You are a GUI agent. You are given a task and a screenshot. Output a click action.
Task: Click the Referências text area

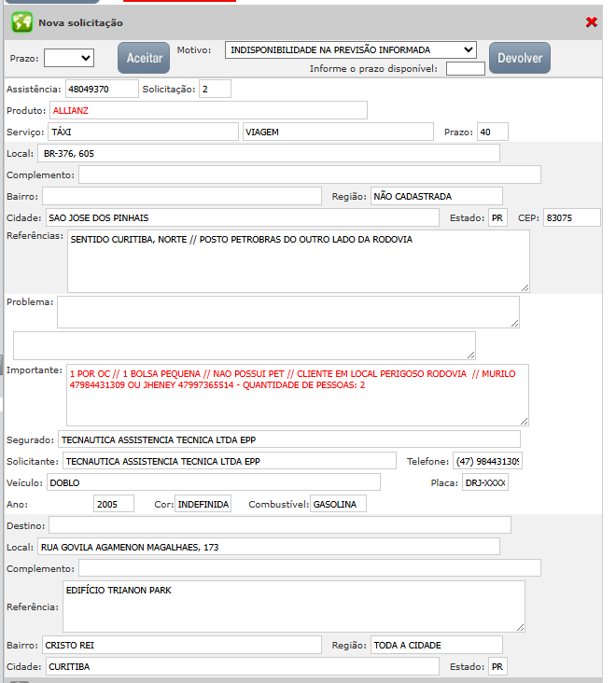(x=299, y=261)
